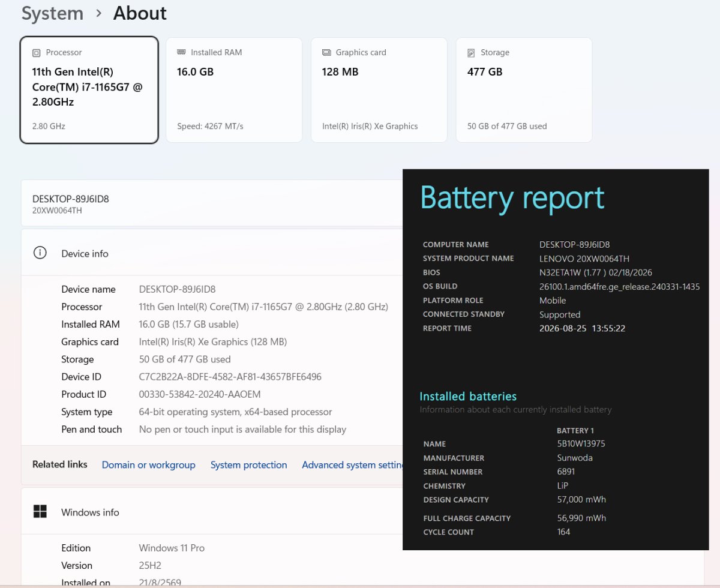This screenshot has width=720, height=588.
Task: Click the System type 64-bit value
Action: (235, 412)
